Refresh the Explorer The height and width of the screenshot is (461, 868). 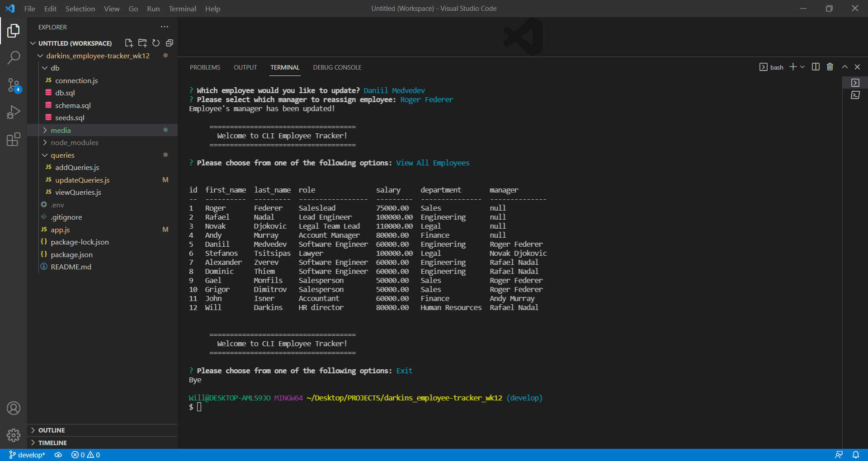156,43
